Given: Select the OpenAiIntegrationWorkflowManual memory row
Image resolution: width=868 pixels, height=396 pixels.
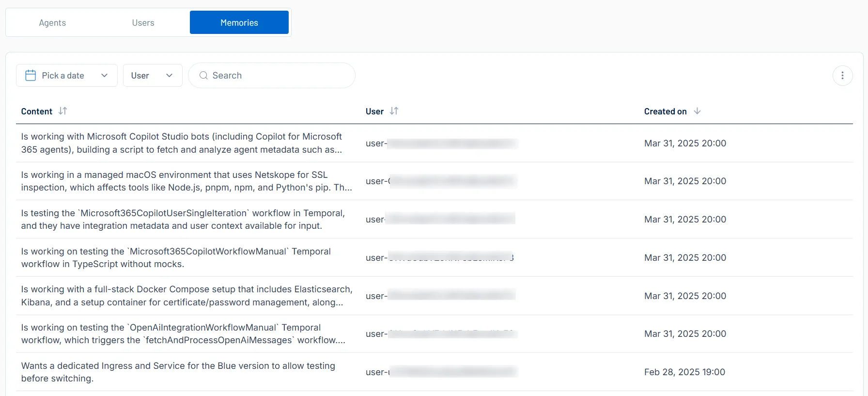Looking at the screenshot, I should click(434, 334).
